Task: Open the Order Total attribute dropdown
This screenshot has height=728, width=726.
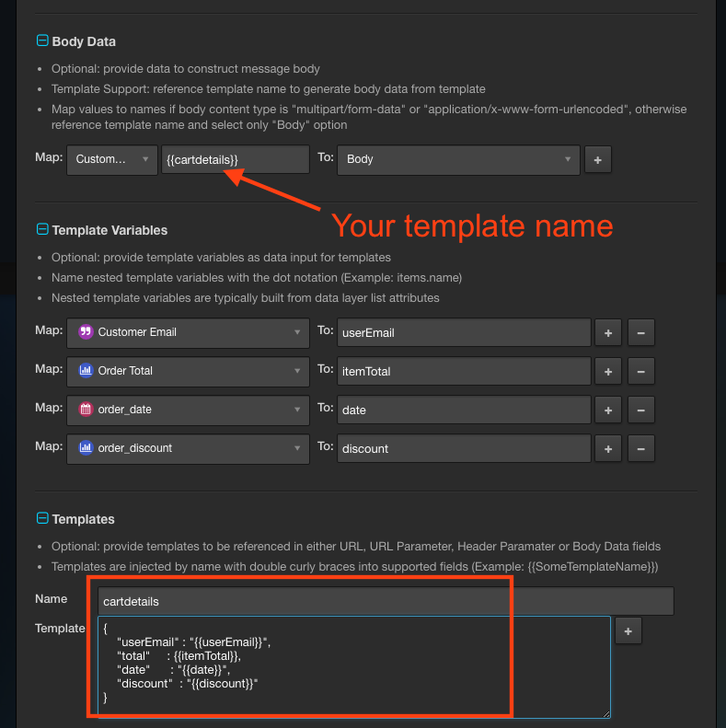Action: [x=189, y=371]
